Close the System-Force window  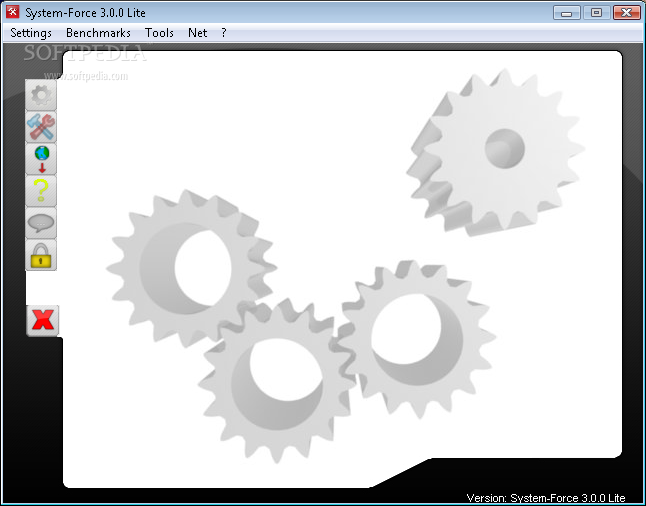click(x=626, y=13)
